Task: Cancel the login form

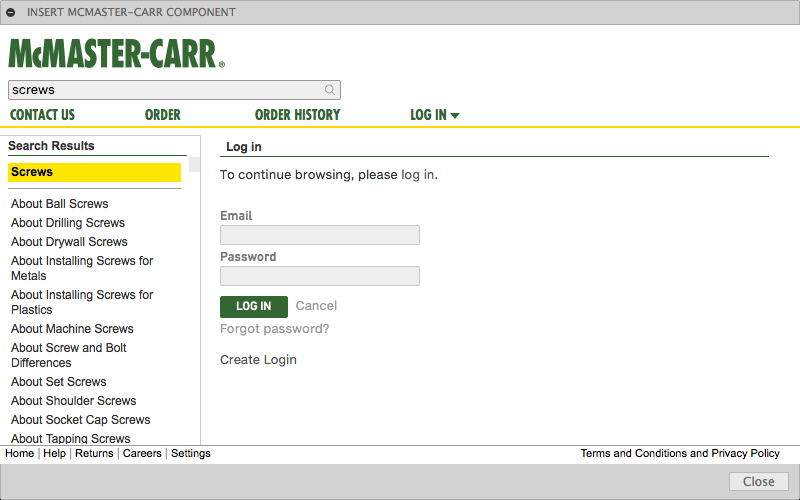Action: [316, 306]
